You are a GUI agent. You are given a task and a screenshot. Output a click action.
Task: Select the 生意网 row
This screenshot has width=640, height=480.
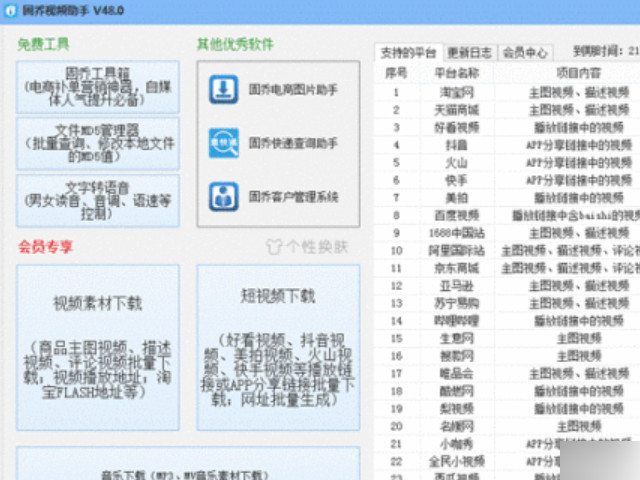tap(507, 338)
